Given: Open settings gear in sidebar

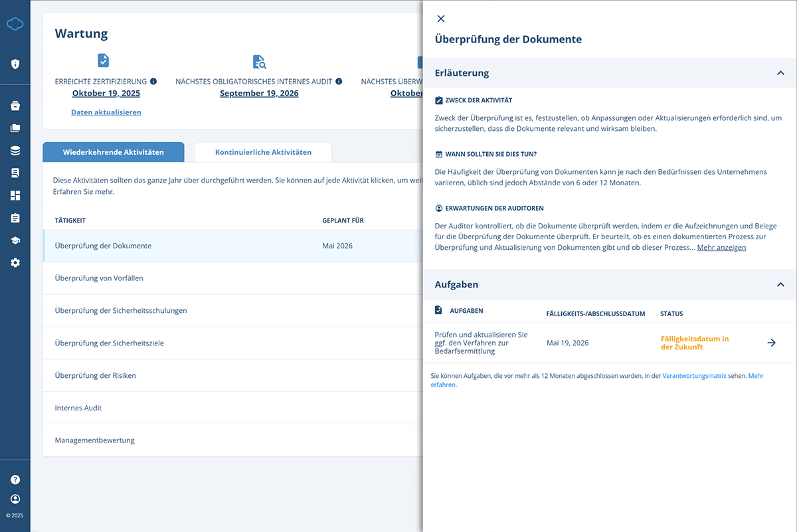Looking at the screenshot, I should click(x=15, y=263).
